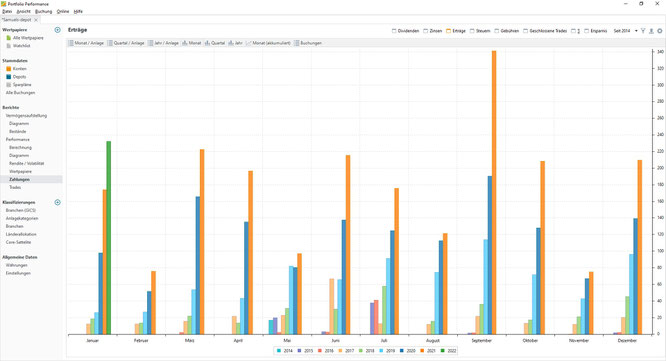Open the Seit 2014 period dropdown
Viewport: 666px width, 361px height.
(626, 31)
